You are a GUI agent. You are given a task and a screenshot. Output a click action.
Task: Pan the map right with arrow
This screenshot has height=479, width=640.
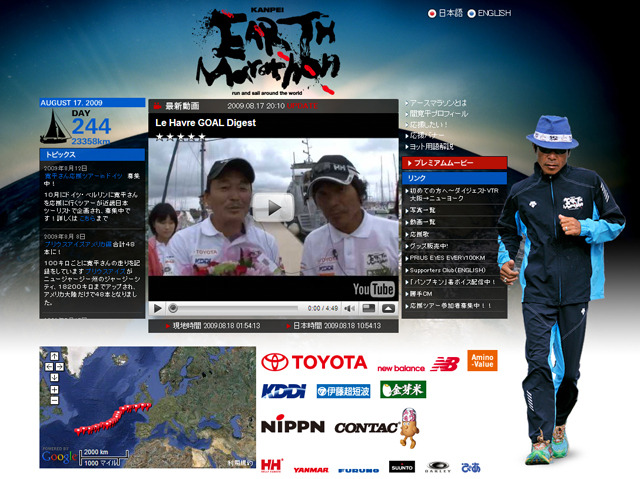coord(60,367)
